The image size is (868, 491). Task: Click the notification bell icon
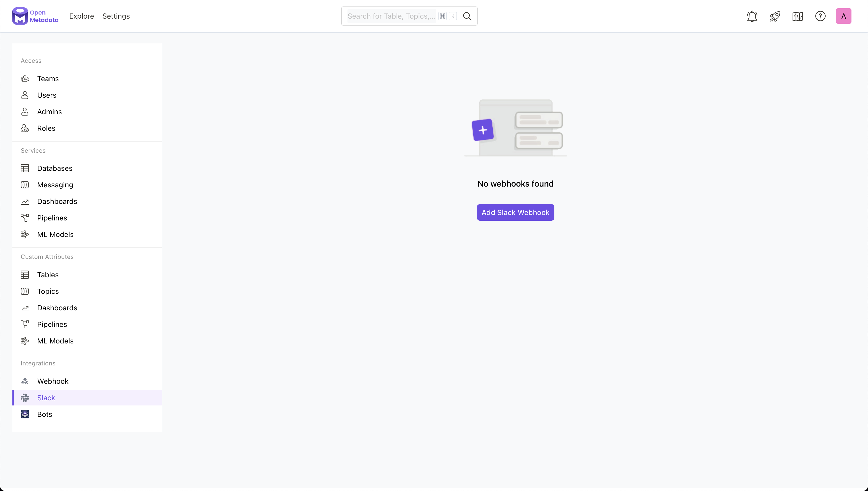pos(752,16)
